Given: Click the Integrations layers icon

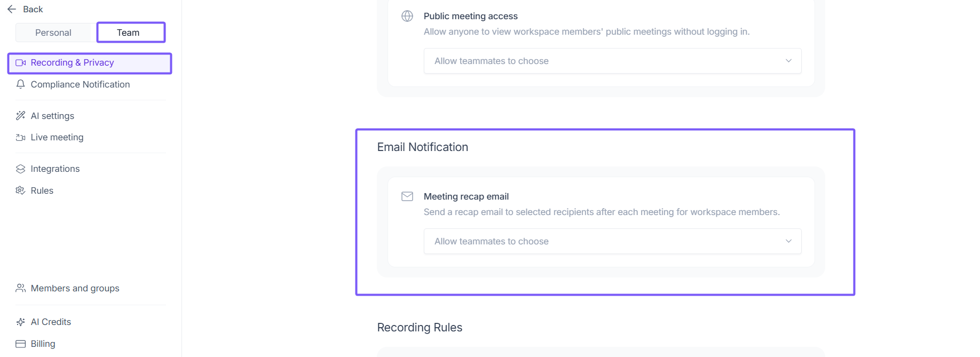Looking at the screenshot, I should [21, 169].
